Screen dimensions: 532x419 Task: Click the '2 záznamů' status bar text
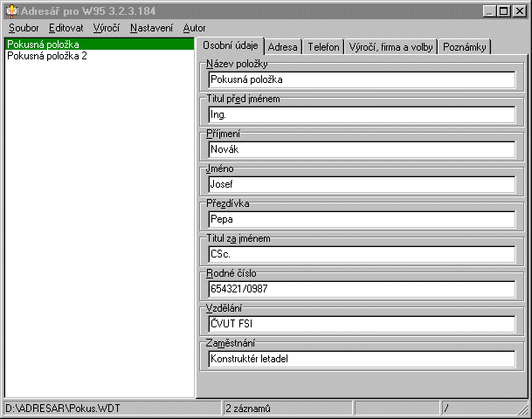click(x=248, y=409)
